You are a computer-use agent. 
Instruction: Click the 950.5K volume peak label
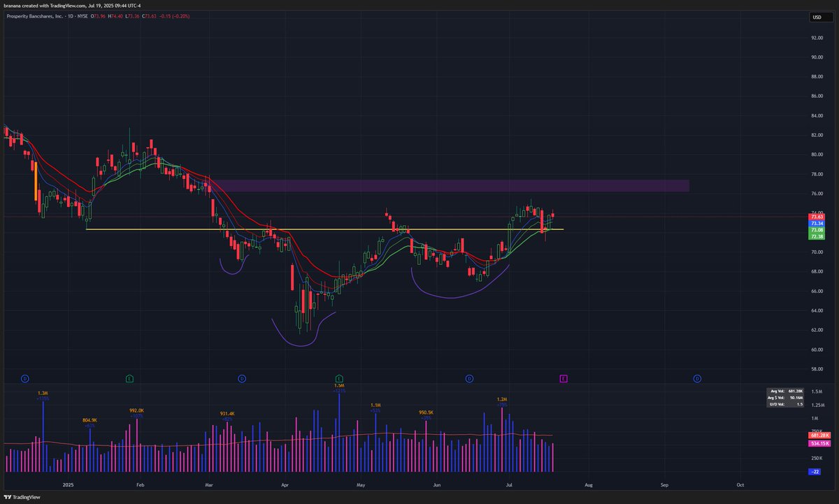pyautogui.click(x=427, y=412)
